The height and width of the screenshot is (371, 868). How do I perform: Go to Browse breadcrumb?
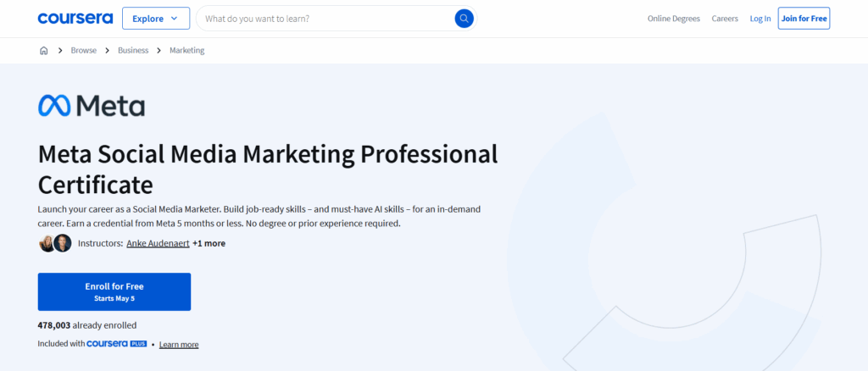[x=84, y=50]
